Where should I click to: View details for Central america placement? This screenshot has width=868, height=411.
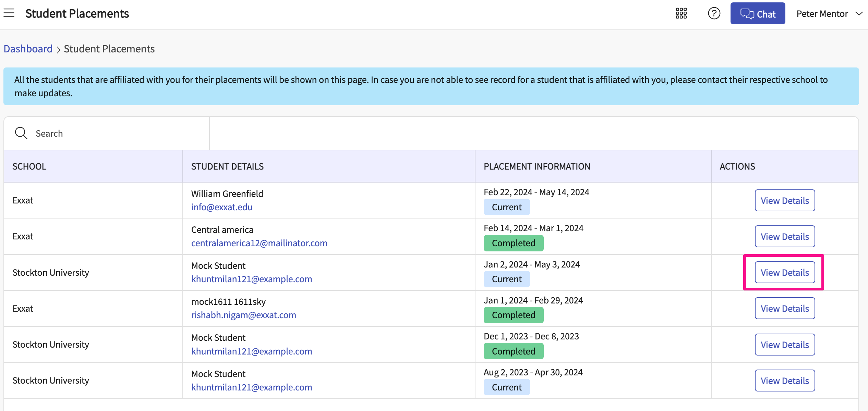coord(784,236)
